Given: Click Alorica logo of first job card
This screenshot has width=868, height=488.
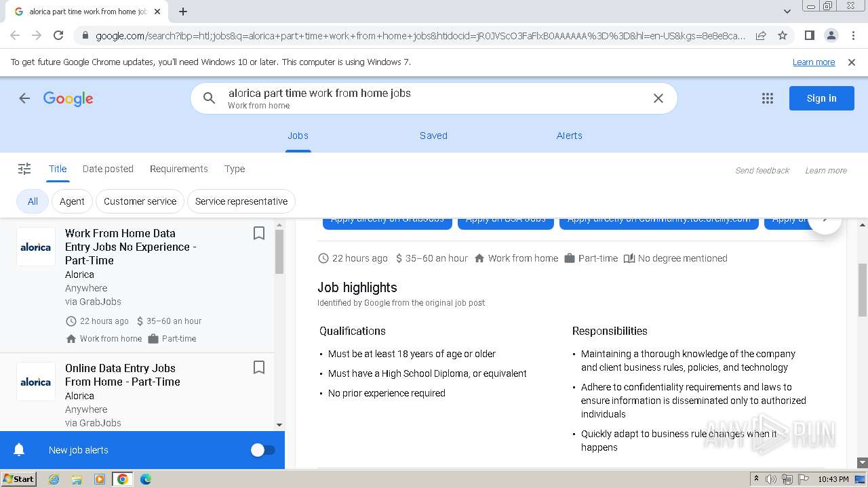Looking at the screenshot, I should [36, 247].
